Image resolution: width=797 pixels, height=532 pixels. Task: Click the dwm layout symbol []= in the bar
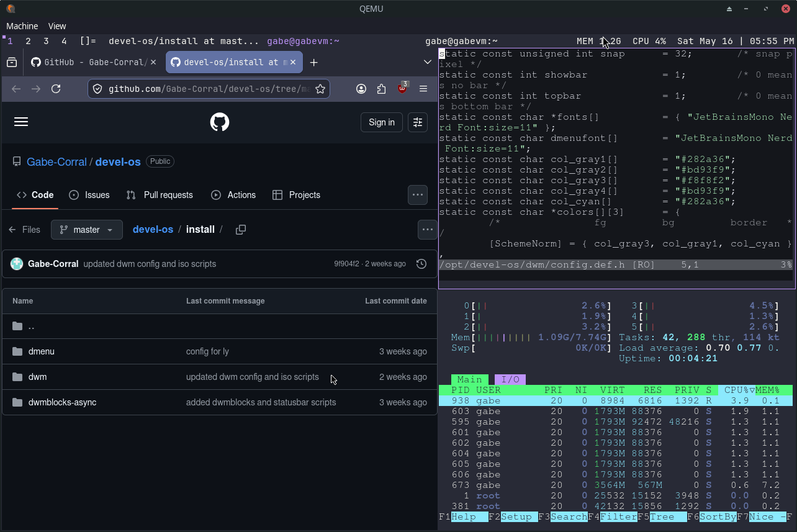[x=88, y=41]
